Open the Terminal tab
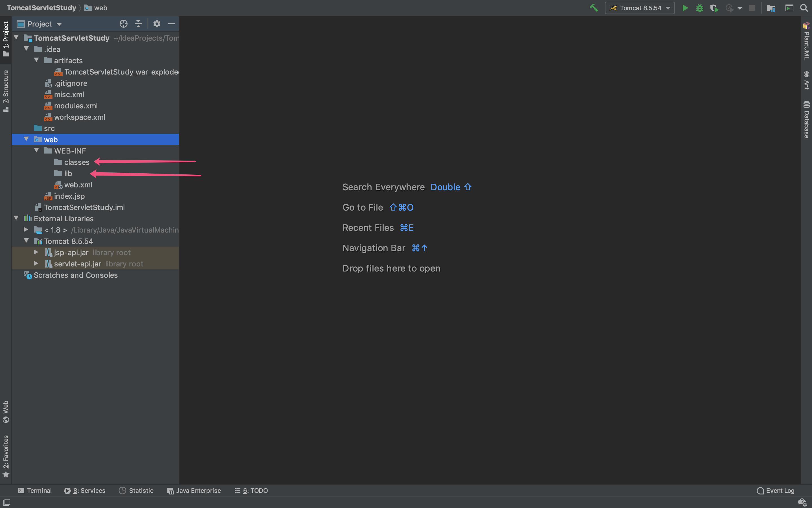Viewport: 812px width, 508px height. point(35,490)
